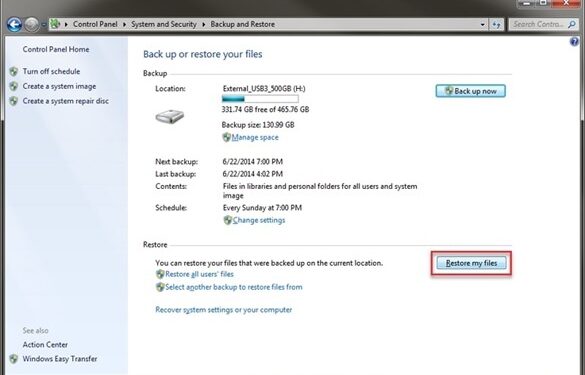
Task: Select Backup and Restore breadcrumb
Action: tap(243, 24)
